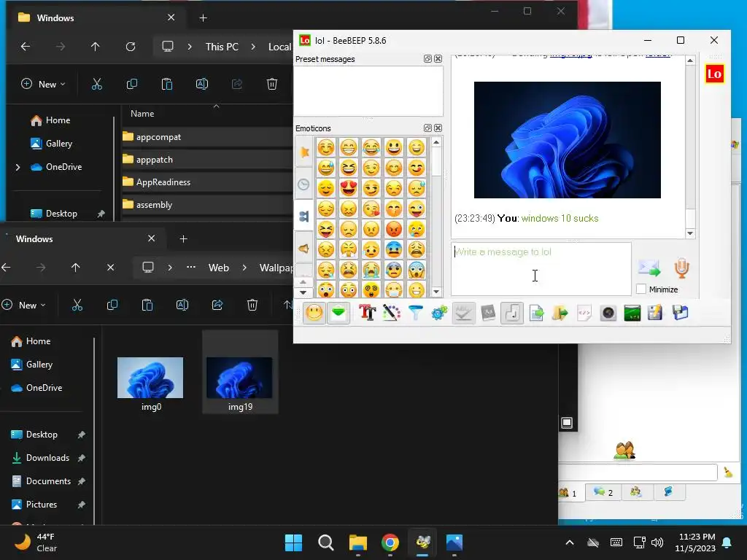Click the received wallpaper image in chat
Screen dimensions: 747x560
[x=568, y=140]
